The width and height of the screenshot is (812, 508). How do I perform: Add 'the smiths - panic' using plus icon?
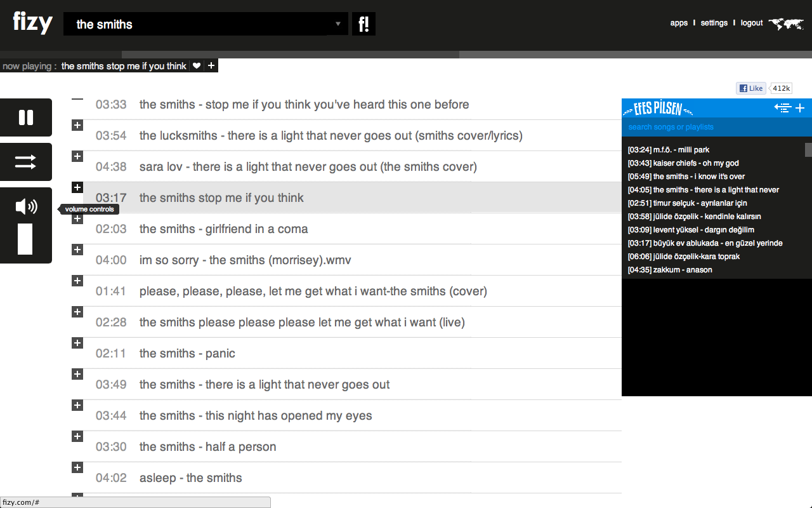pos(77,343)
